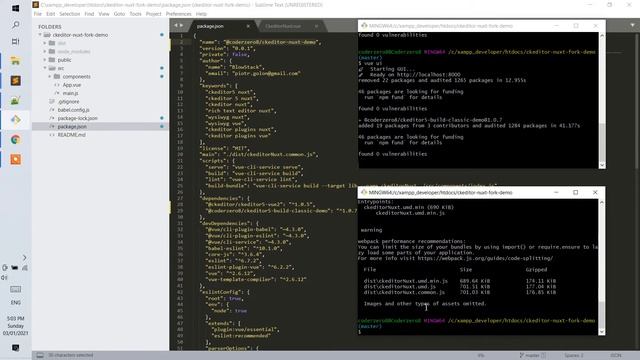
Task: Close the package.json tab
Action: pyautogui.click(x=248, y=26)
